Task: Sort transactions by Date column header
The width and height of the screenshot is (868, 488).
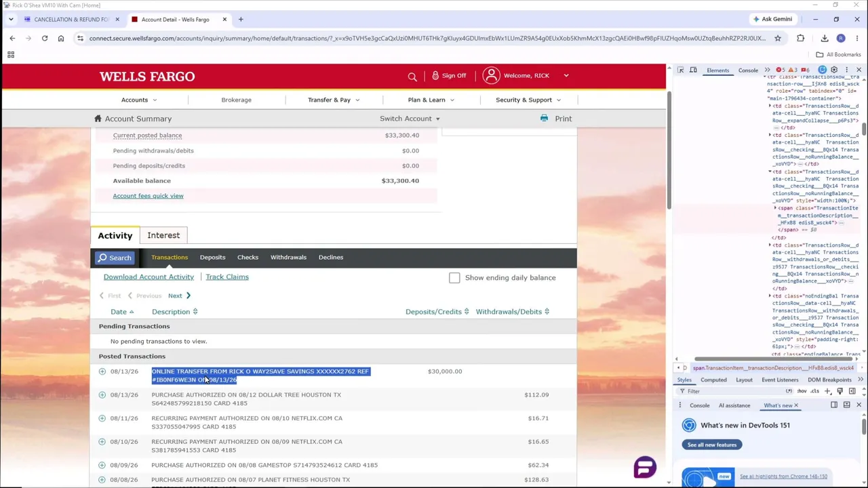Action: 122,312
